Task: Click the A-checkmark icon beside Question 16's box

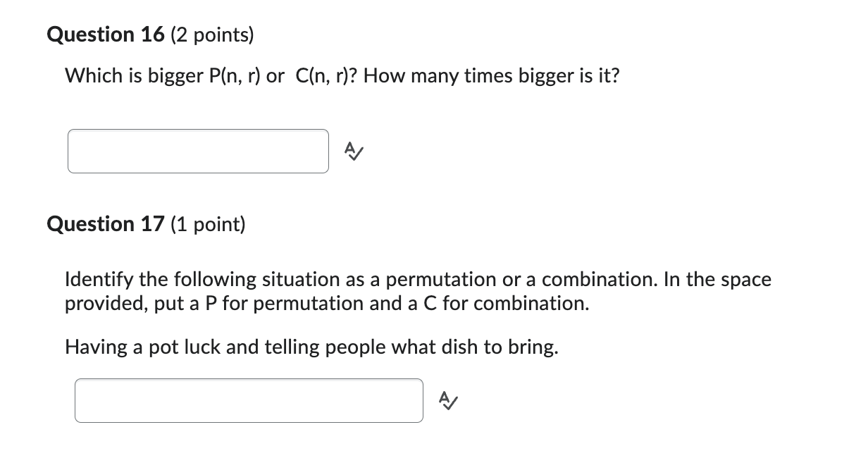Action: point(352,151)
